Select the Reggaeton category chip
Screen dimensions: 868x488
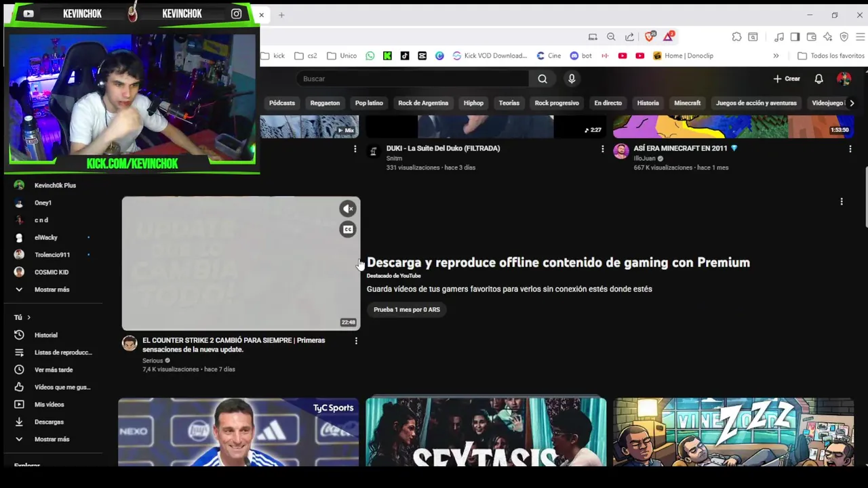(x=325, y=103)
